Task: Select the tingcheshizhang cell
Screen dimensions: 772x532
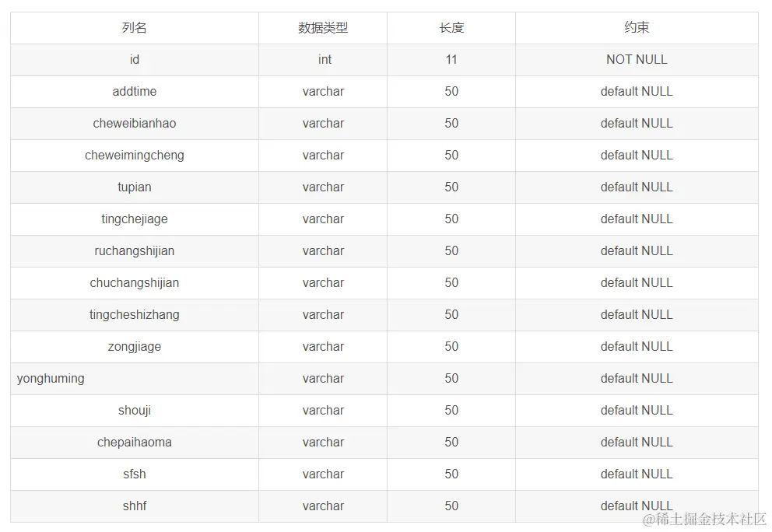Action: 135,315
